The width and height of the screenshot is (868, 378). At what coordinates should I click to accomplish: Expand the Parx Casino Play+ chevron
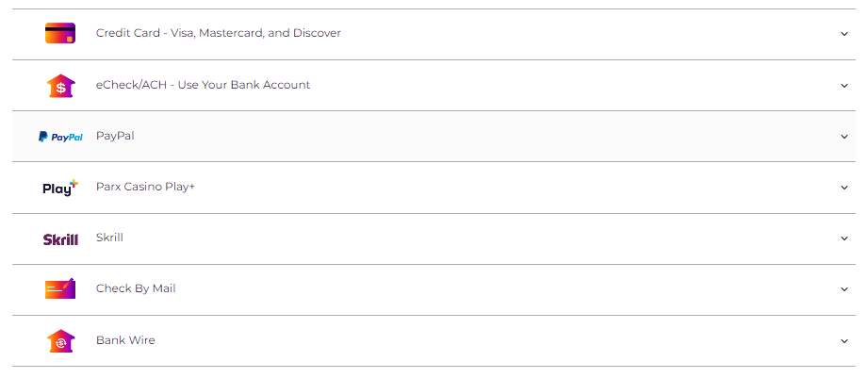844,188
